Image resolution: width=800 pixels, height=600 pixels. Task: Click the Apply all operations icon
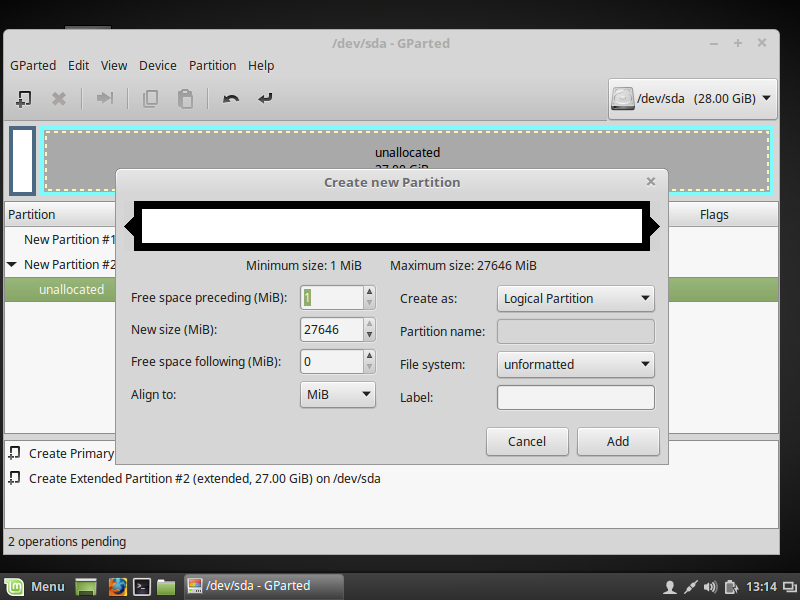point(265,98)
